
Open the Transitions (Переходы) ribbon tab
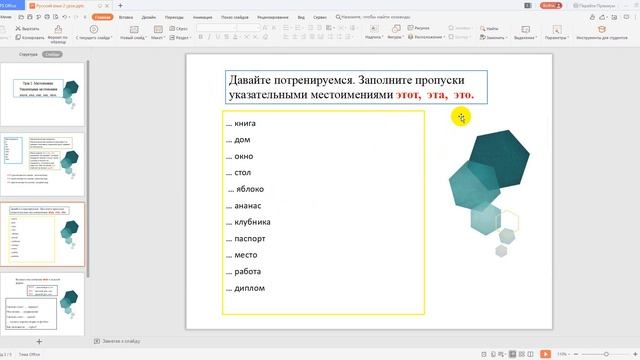[x=174, y=17]
